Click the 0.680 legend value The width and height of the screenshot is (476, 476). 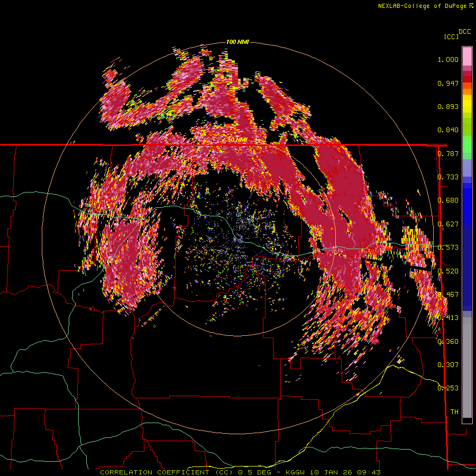(x=448, y=200)
